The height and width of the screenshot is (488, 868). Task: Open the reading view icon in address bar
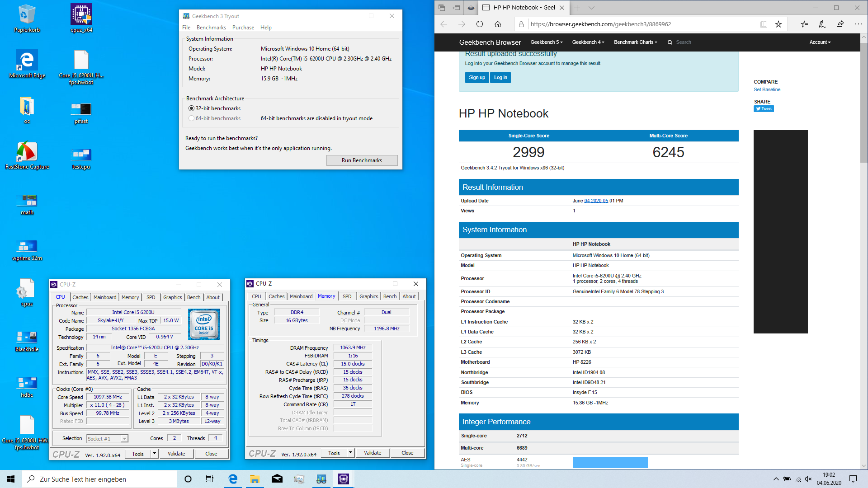click(764, 24)
